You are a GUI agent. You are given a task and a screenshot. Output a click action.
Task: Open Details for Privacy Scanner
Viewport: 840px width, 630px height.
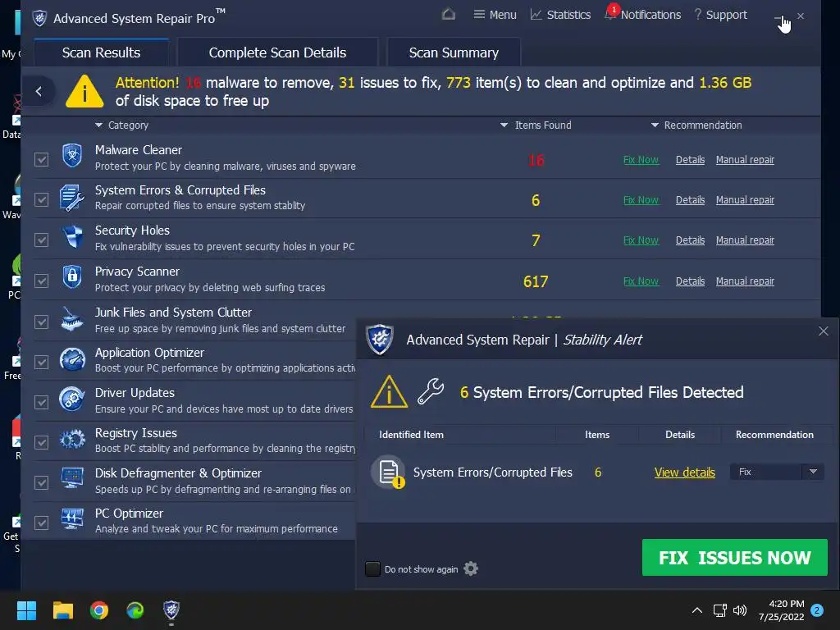(690, 281)
